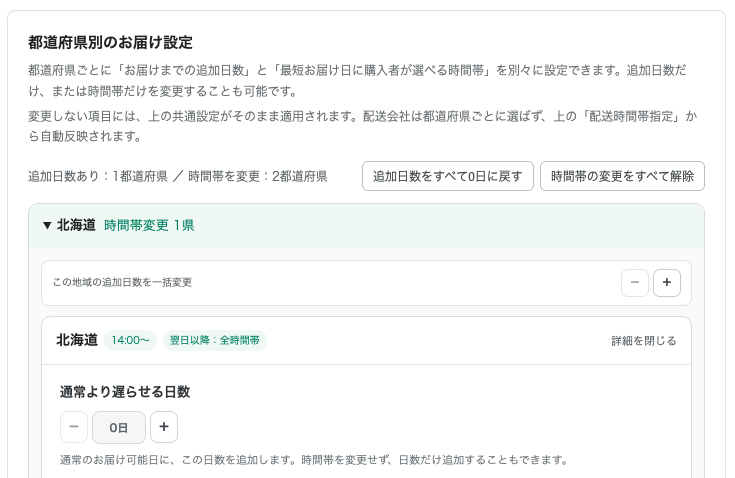The height and width of the screenshot is (478, 735).
Task: Click 時間帯の変更をすべて解除 button
Action: point(622,176)
